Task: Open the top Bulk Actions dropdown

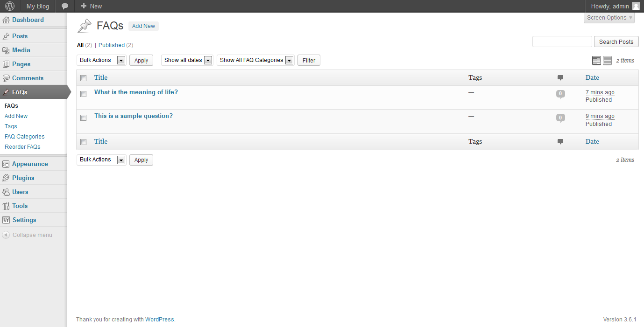Action: 101,60
